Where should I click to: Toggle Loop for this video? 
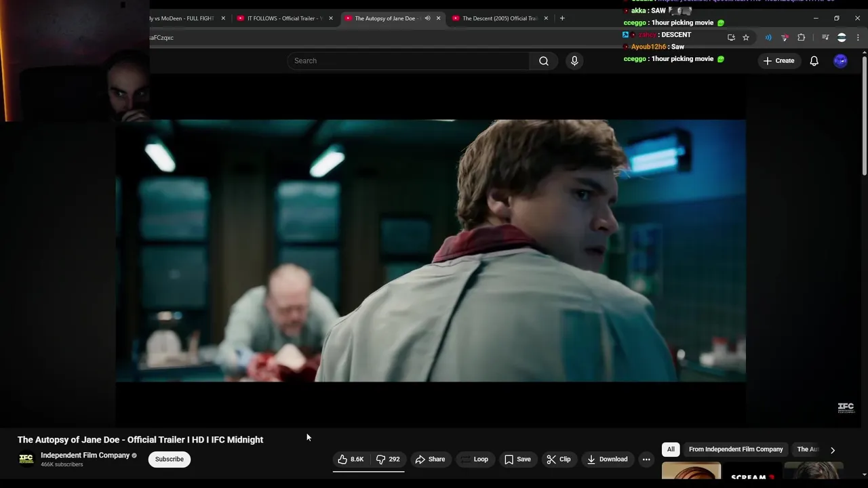pos(475,460)
